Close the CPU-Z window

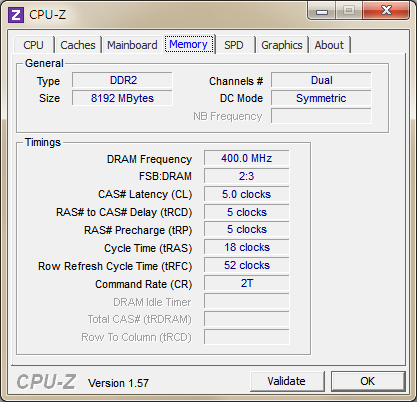point(386,11)
